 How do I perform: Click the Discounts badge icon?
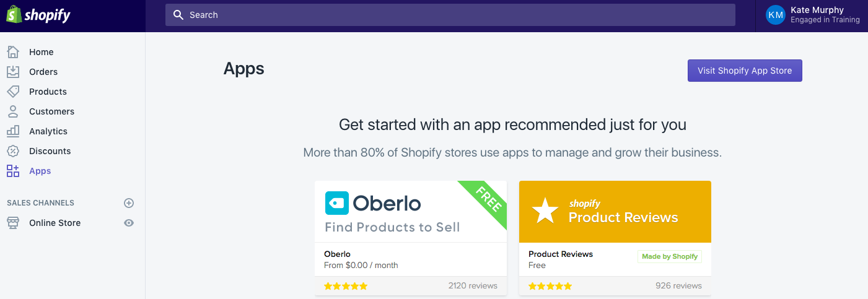click(x=13, y=151)
